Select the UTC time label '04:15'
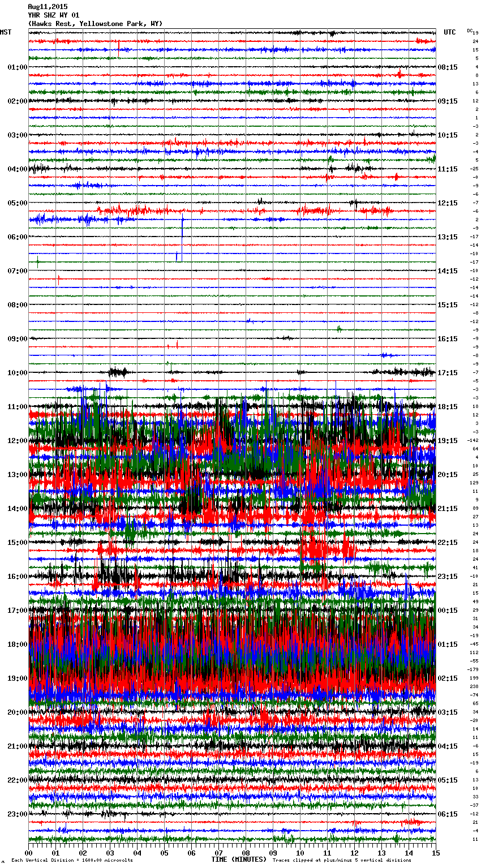 click(448, 746)
